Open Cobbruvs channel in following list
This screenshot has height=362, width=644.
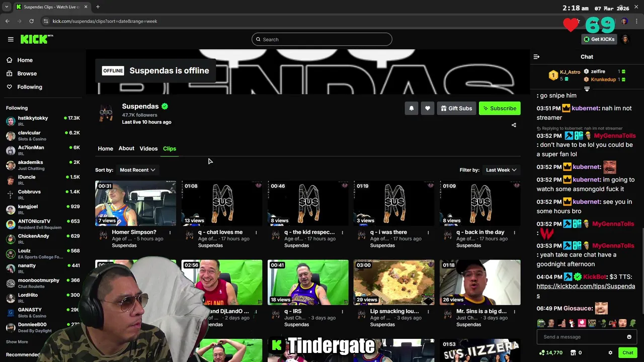(x=43, y=195)
